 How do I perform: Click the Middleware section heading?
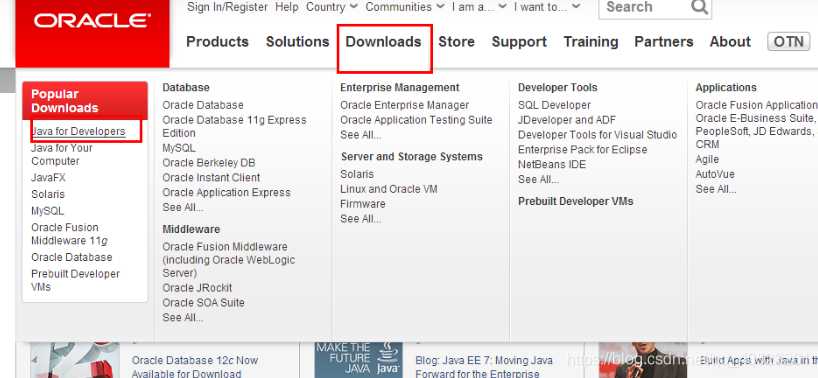click(191, 229)
